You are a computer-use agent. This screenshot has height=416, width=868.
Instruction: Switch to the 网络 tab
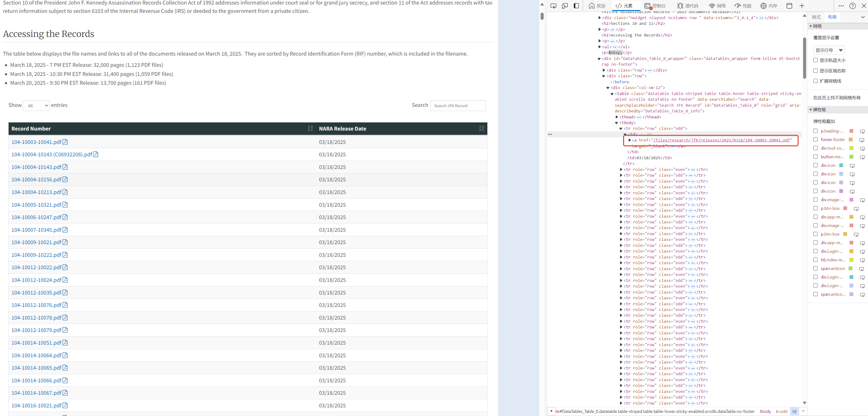(717, 6)
